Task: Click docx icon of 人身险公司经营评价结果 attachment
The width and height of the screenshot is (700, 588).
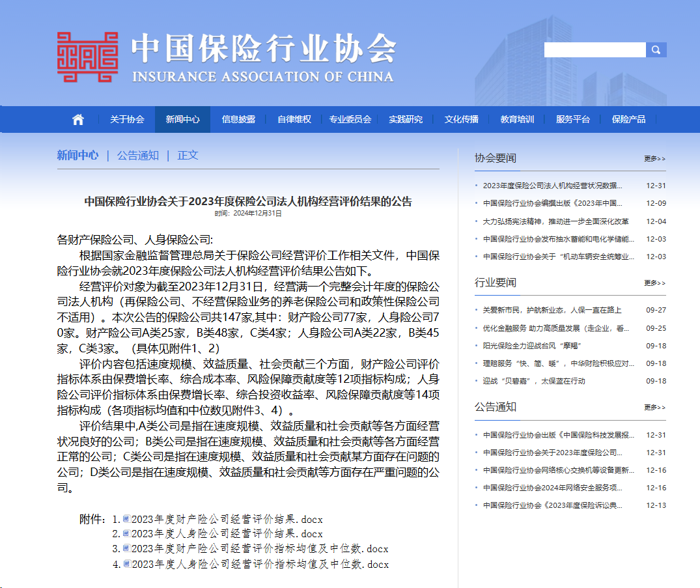Action: click(126, 533)
